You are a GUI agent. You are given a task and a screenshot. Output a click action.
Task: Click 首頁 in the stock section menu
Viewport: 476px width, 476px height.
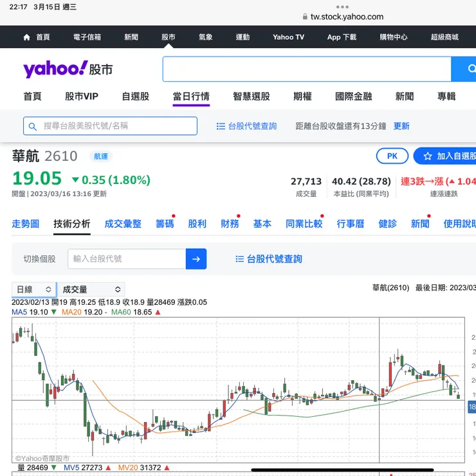[x=32, y=96]
